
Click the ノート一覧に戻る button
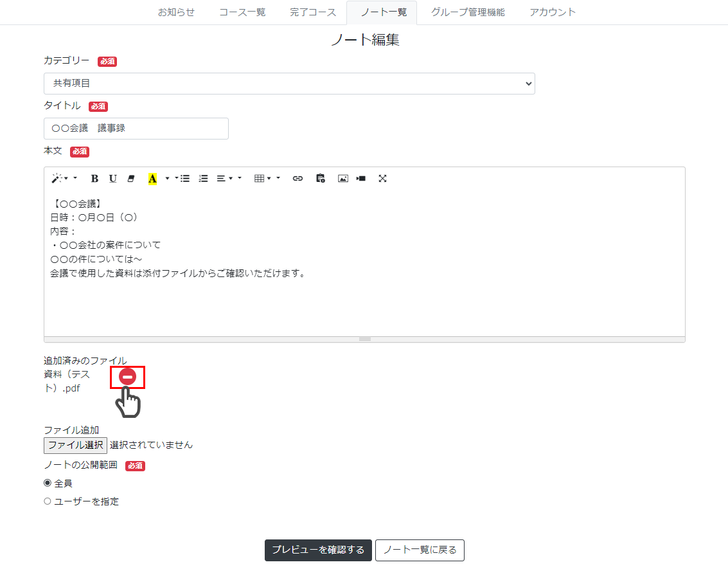coord(420,550)
